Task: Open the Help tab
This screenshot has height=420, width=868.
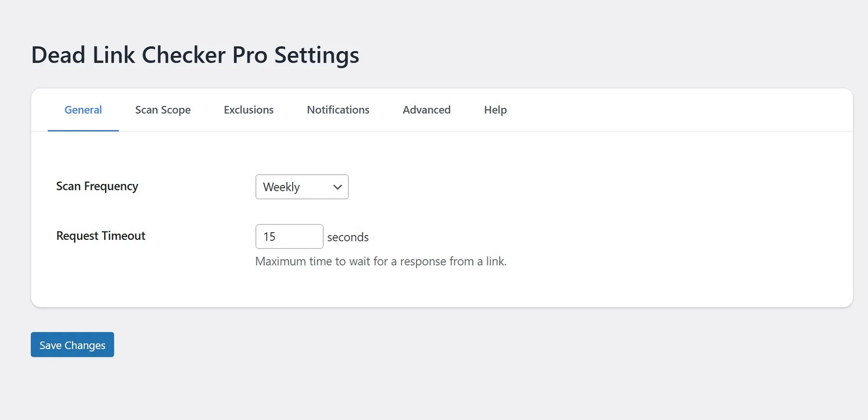Action: click(495, 110)
